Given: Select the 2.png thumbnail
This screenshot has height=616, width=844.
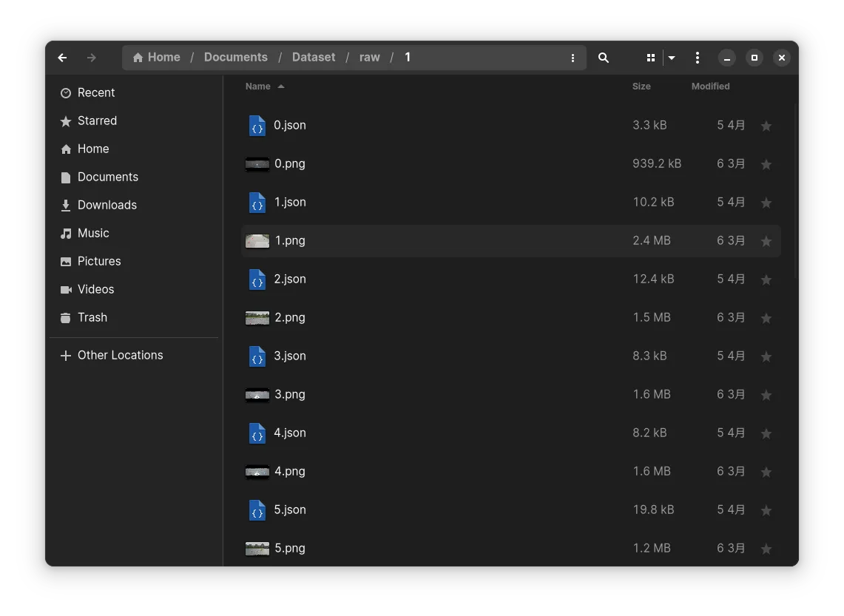Looking at the screenshot, I should point(257,318).
